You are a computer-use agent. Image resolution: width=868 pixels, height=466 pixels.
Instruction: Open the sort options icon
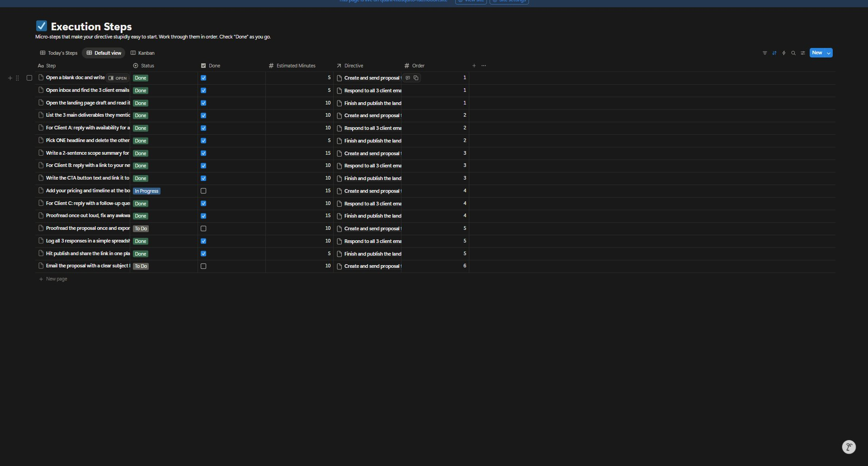pos(774,53)
